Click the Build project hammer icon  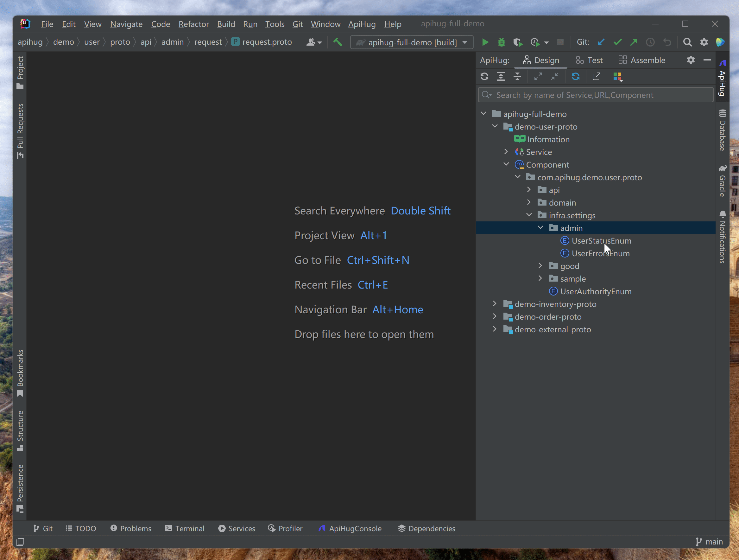[x=338, y=42]
